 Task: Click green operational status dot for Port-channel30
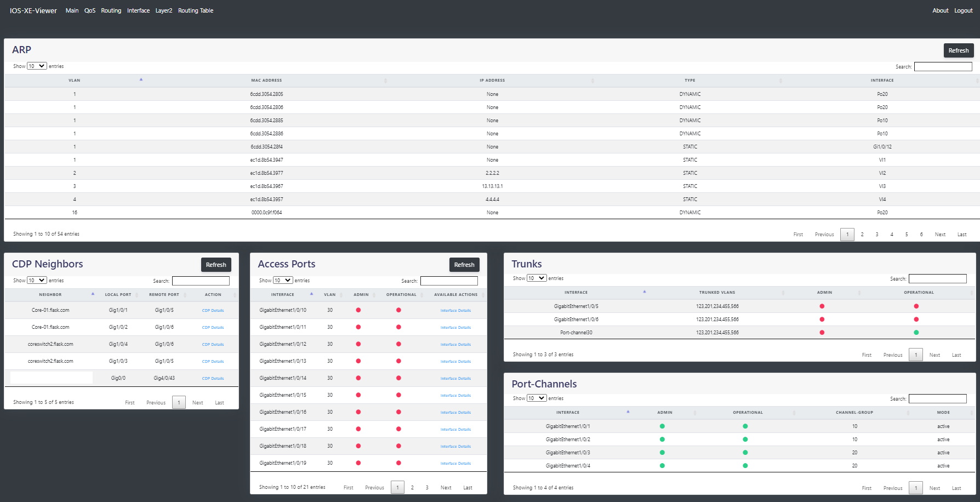coord(916,333)
